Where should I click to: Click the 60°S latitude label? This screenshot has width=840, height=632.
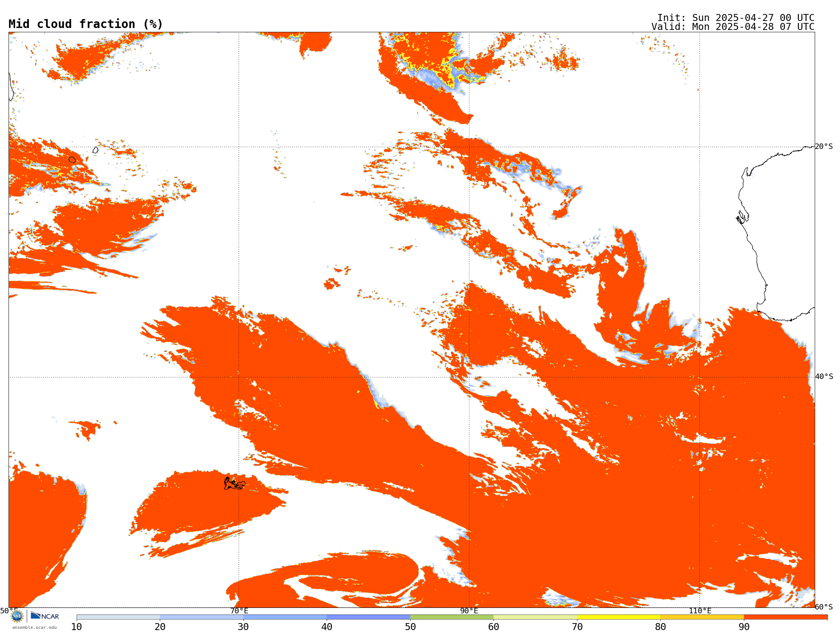824,607
